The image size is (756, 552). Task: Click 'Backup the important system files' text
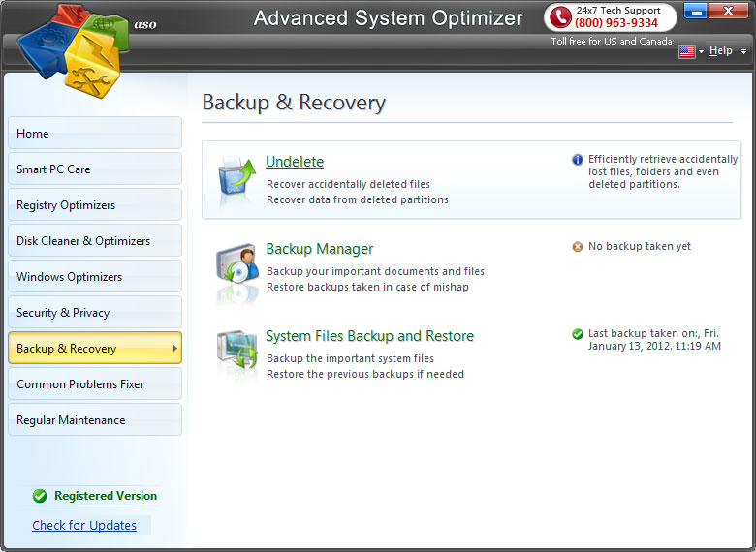[350, 359]
